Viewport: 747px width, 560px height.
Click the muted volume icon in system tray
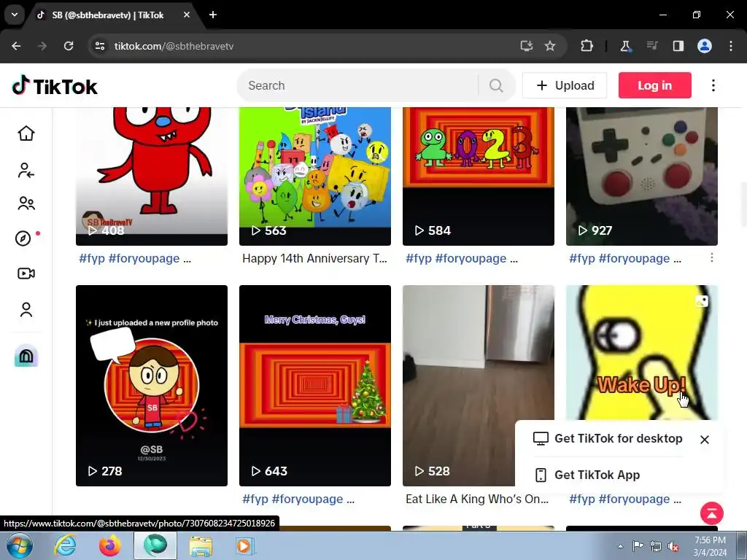click(673, 547)
